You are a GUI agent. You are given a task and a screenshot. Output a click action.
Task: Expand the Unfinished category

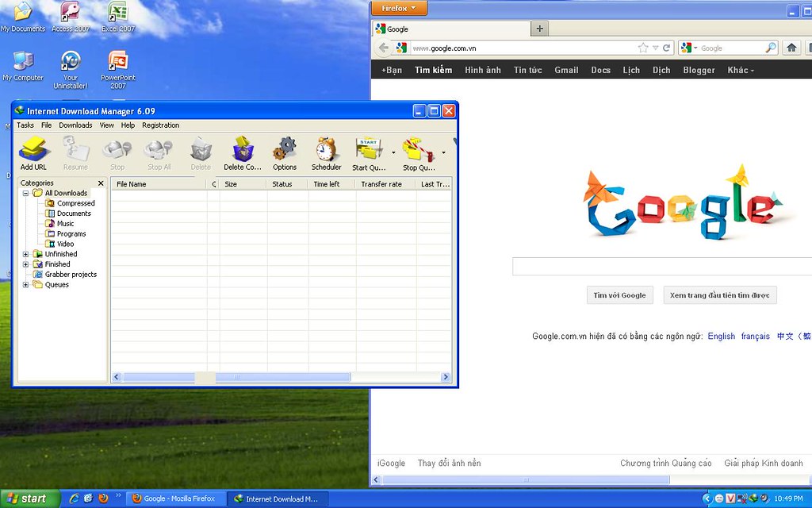(25, 255)
